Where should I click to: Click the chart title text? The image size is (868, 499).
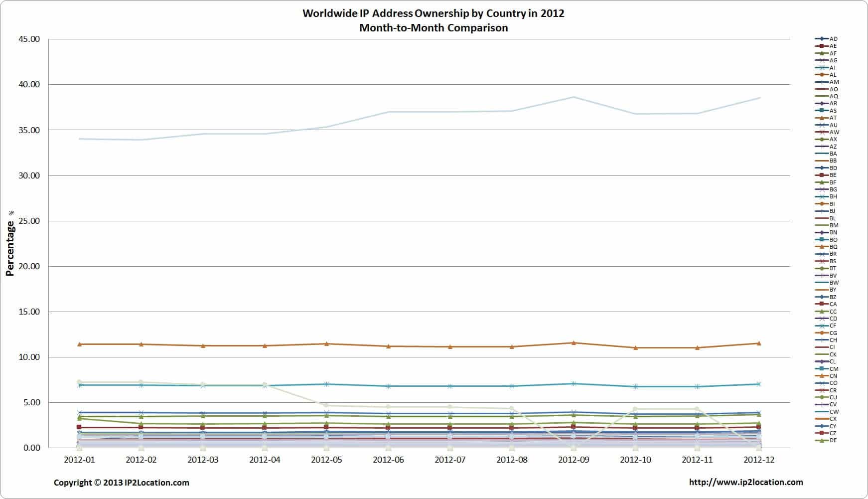433,13
